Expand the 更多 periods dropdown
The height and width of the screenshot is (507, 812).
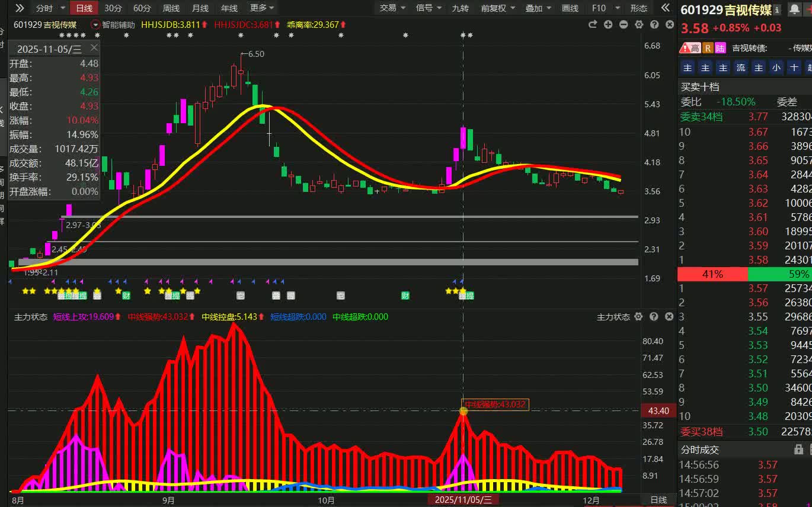[x=261, y=8]
